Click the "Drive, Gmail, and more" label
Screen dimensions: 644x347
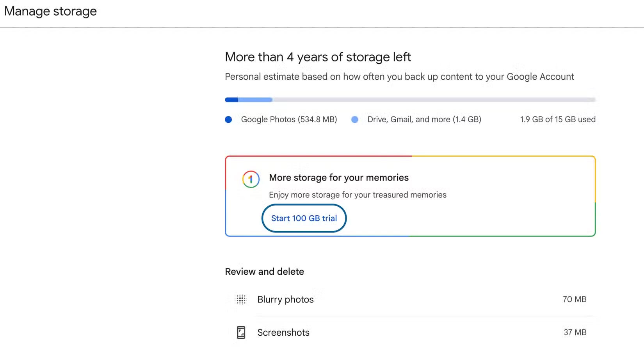(424, 120)
